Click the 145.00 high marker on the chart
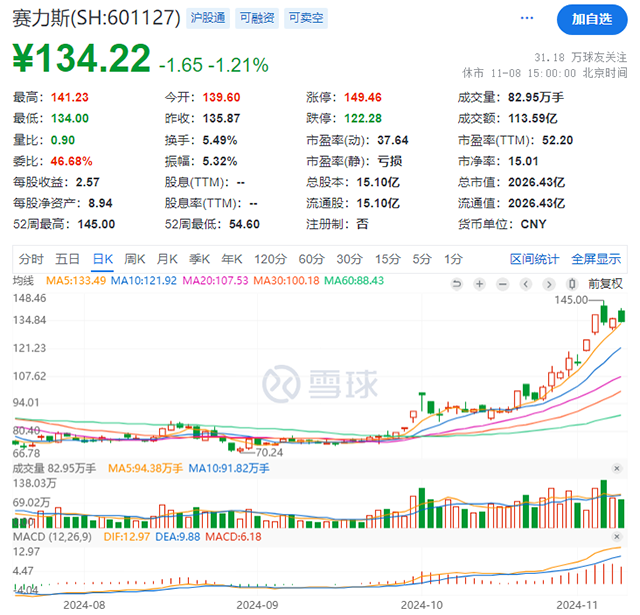640x615 pixels. (571, 300)
